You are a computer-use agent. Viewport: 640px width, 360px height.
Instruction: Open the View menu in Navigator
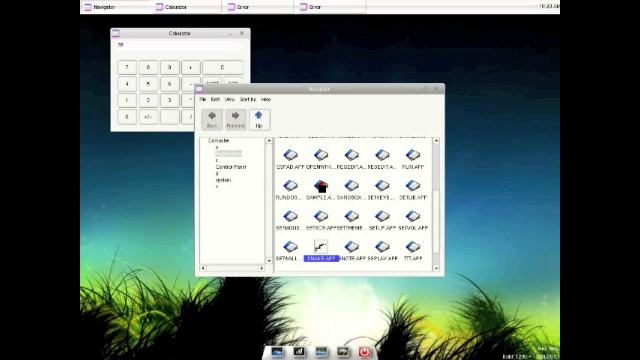[230, 100]
